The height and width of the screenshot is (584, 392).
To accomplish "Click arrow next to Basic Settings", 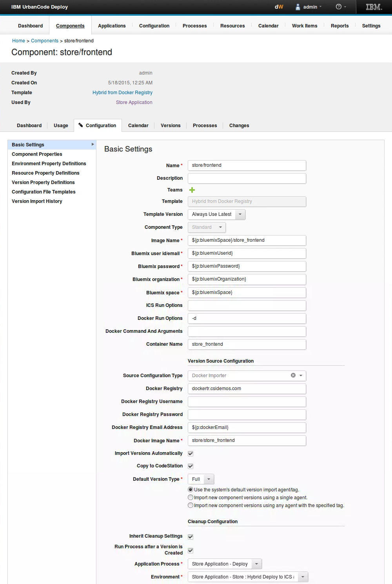I will pyautogui.click(x=93, y=144).
